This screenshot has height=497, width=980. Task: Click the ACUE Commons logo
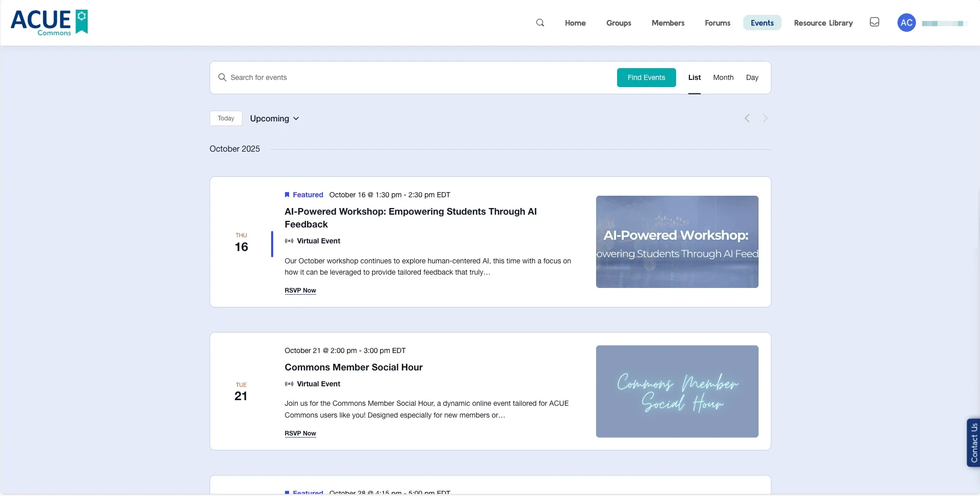point(49,23)
